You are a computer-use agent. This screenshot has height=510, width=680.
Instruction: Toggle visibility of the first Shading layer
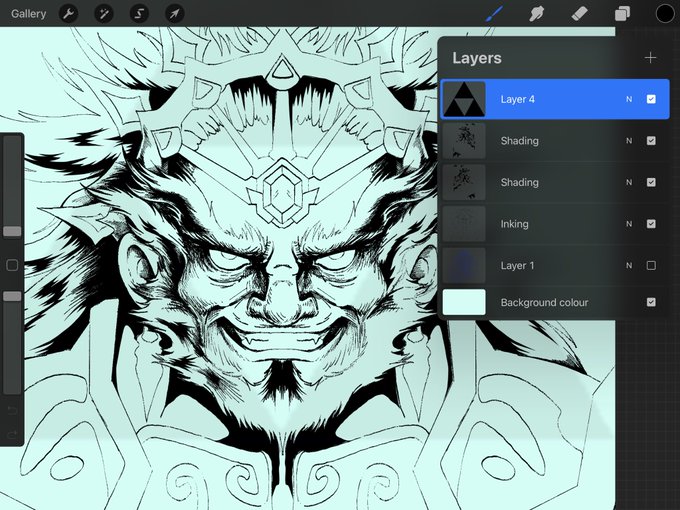[651, 141]
